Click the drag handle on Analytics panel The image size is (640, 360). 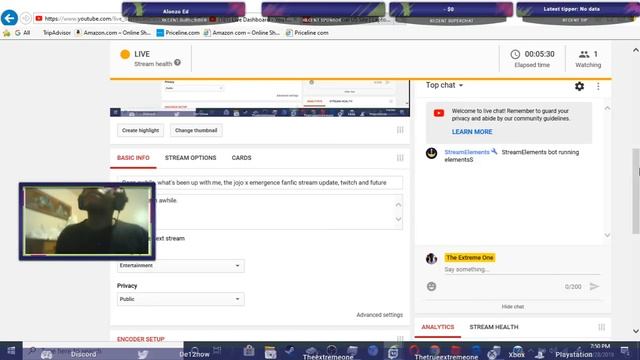(x=602, y=327)
